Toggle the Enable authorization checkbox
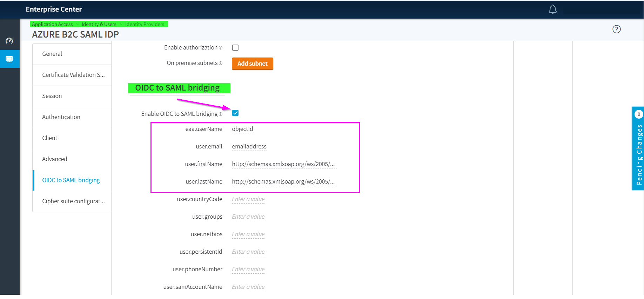 pos(235,48)
